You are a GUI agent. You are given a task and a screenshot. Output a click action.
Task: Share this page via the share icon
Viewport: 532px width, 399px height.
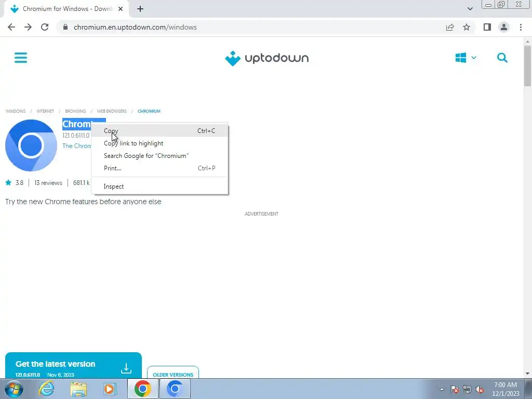point(450,27)
